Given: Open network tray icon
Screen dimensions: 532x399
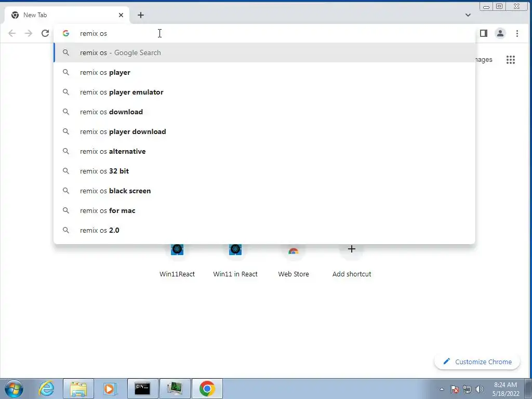Looking at the screenshot, I should click(x=467, y=389).
